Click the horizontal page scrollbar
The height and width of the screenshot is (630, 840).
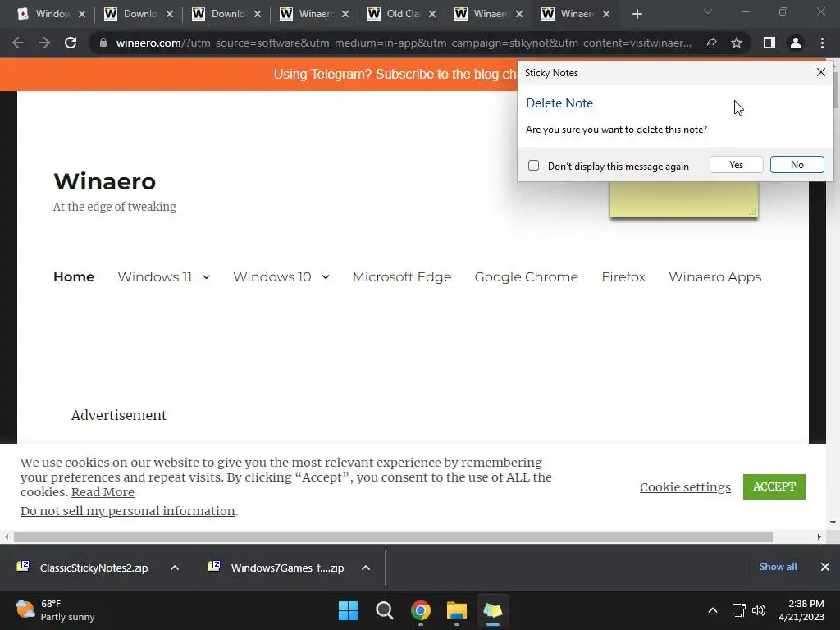393,536
